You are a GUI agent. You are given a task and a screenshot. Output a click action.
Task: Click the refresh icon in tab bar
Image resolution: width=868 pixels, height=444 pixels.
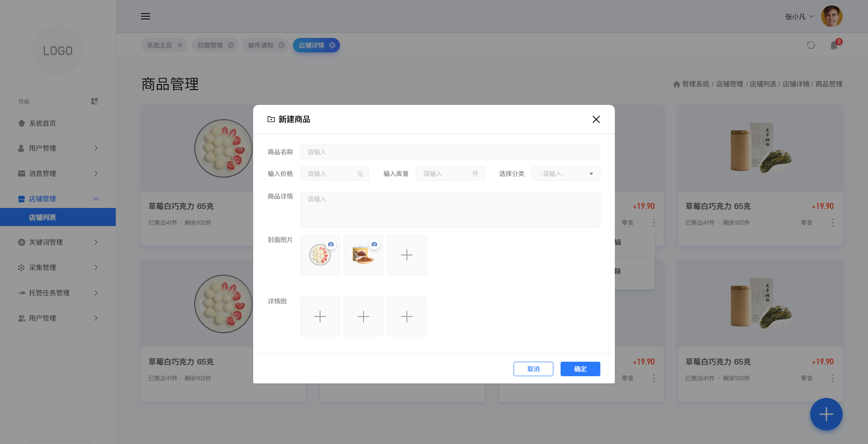[x=811, y=45]
